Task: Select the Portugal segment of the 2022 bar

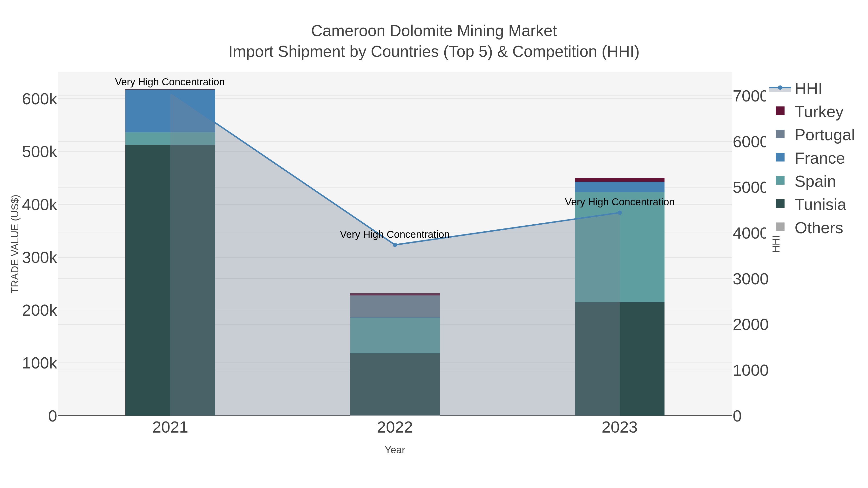Action: coord(395,307)
